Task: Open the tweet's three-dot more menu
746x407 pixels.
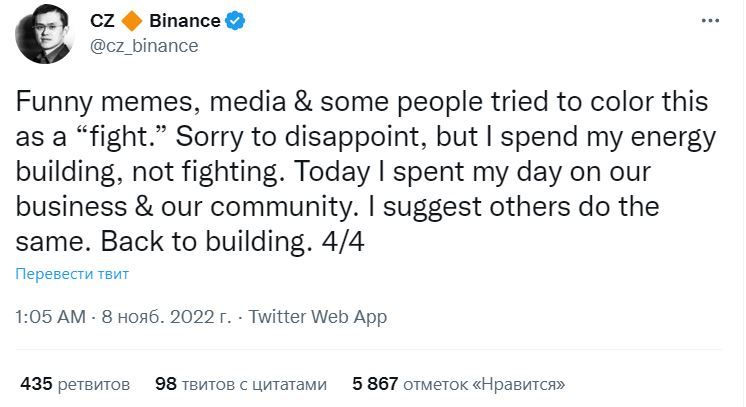Action: point(708,23)
